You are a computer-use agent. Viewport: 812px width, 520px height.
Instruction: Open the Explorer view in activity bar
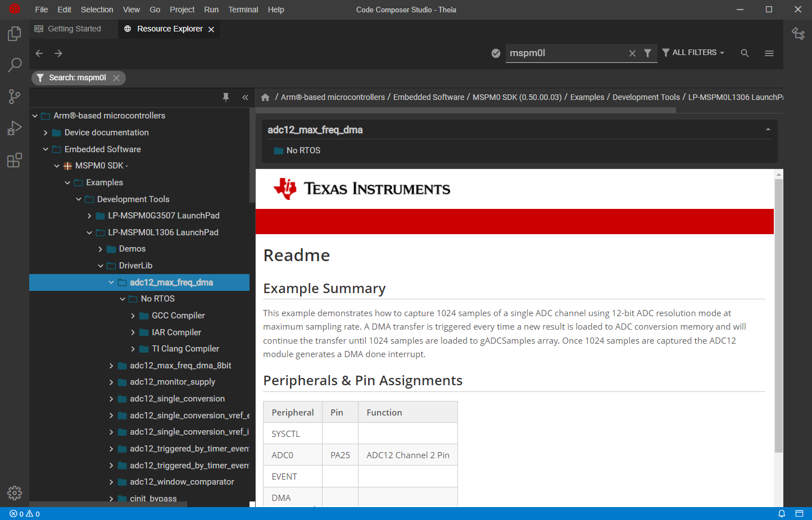pos(15,34)
